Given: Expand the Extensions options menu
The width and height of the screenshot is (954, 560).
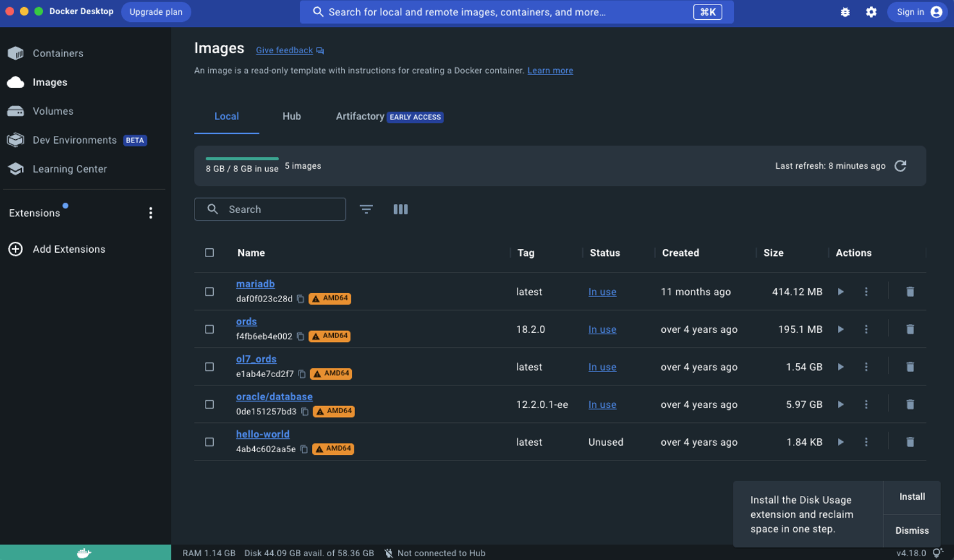Looking at the screenshot, I should 151,213.
